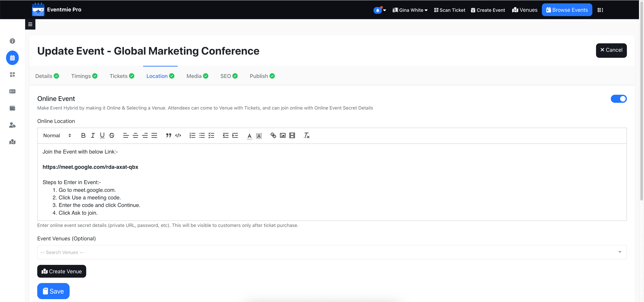Click the Create Venue button
644x302 pixels.
62,271
